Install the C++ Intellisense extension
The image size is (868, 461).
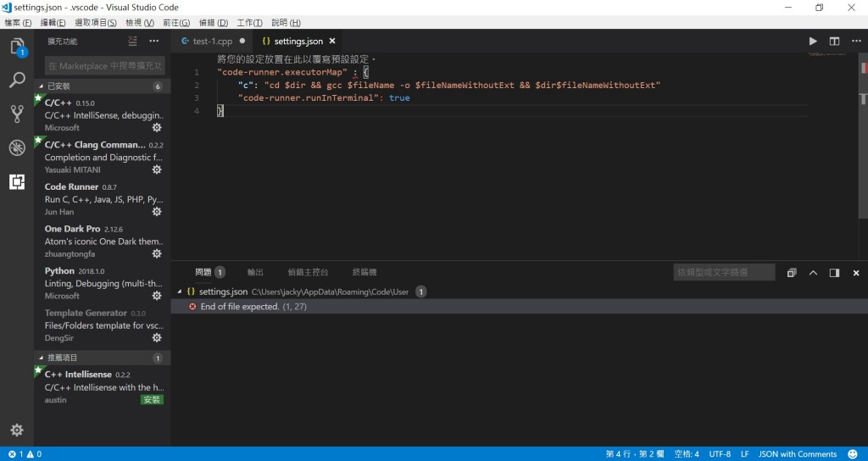tap(152, 400)
